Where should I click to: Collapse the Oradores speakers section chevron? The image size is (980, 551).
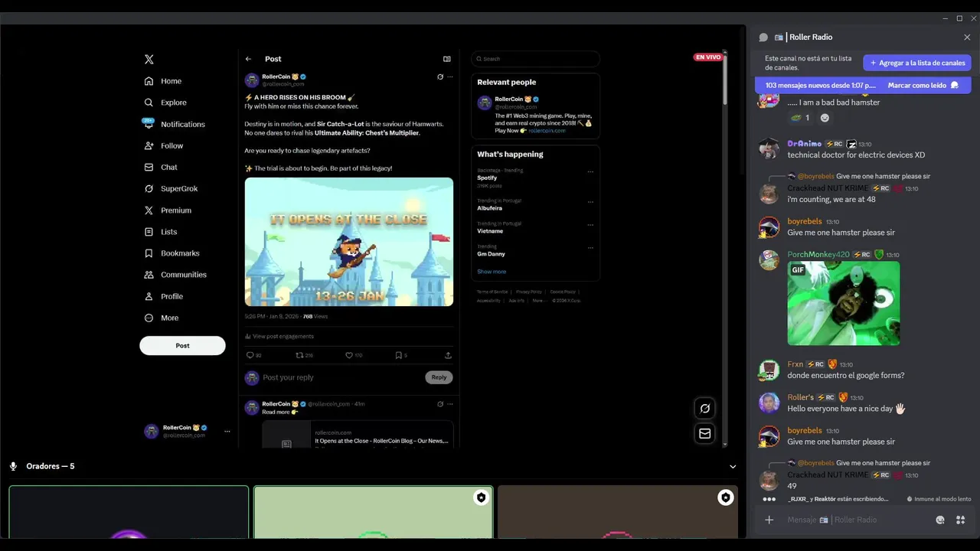tap(733, 467)
